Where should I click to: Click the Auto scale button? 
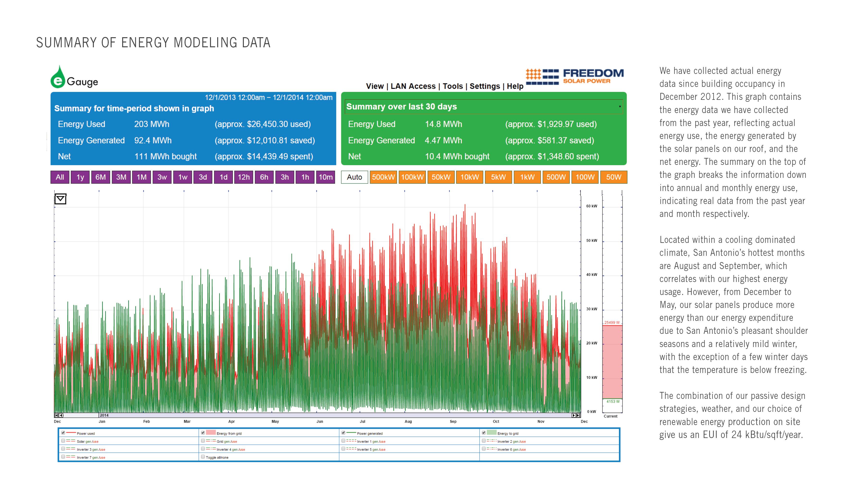pyautogui.click(x=354, y=177)
